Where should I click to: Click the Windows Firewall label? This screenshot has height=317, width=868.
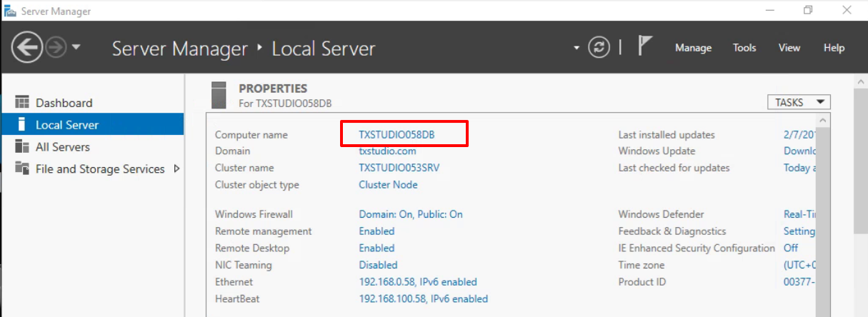pyautogui.click(x=254, y=214)
